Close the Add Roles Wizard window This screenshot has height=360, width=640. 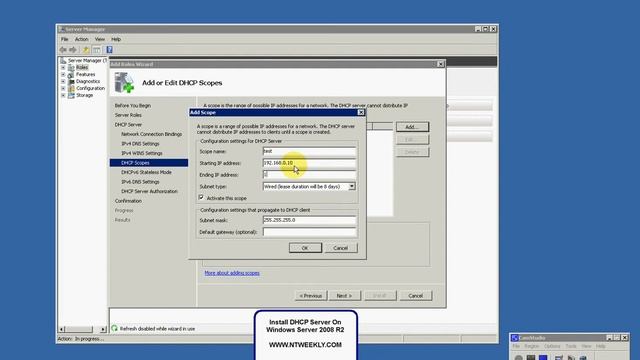pyautogui.click(x=440, y=64)
